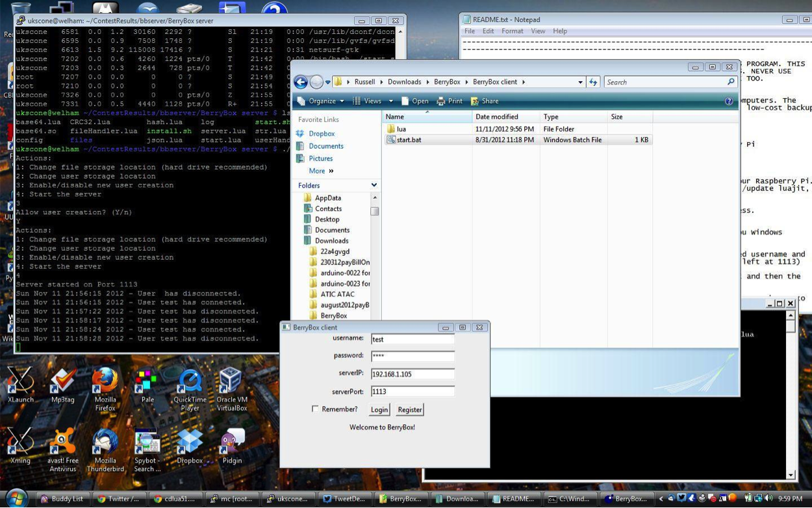
Task: Select the start.bat file
Action: click(x=409, y=140)
